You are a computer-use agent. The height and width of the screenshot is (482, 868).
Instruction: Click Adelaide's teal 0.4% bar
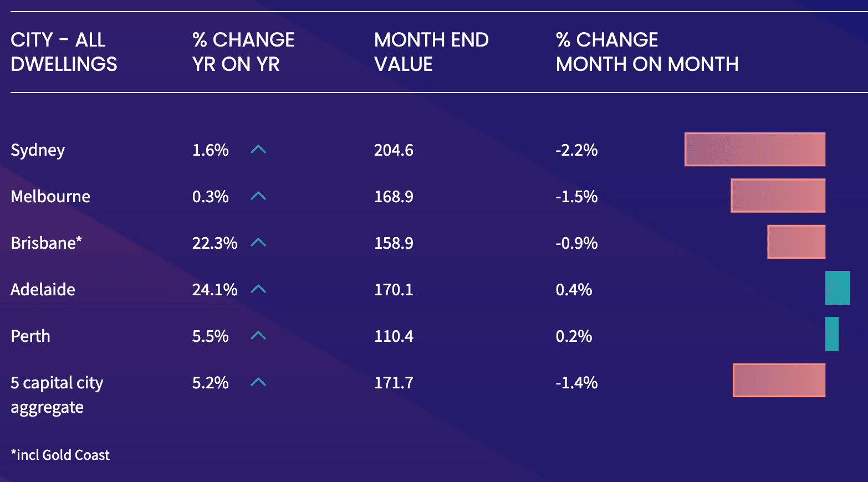[837, 288]
